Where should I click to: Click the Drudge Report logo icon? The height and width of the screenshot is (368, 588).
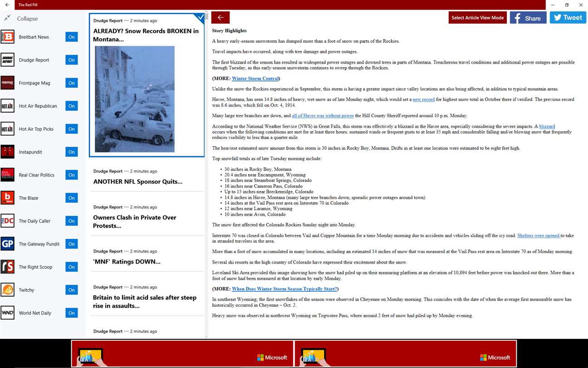coord(7,60)
